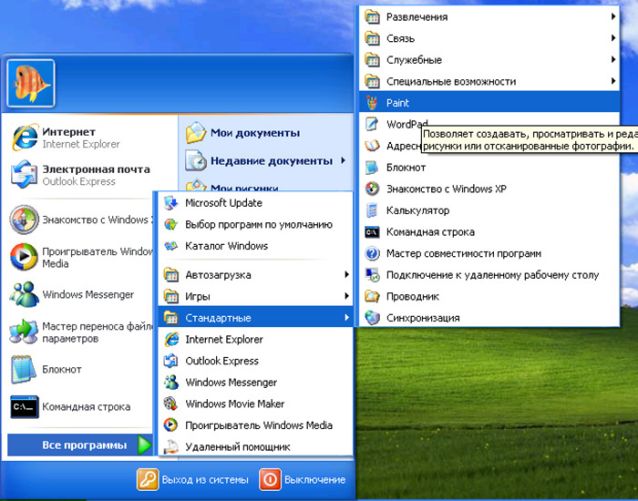Image resolution: width=638 pixels, height=501 pixels.
Task: Open Все программы list
Action: pos(80,445)
